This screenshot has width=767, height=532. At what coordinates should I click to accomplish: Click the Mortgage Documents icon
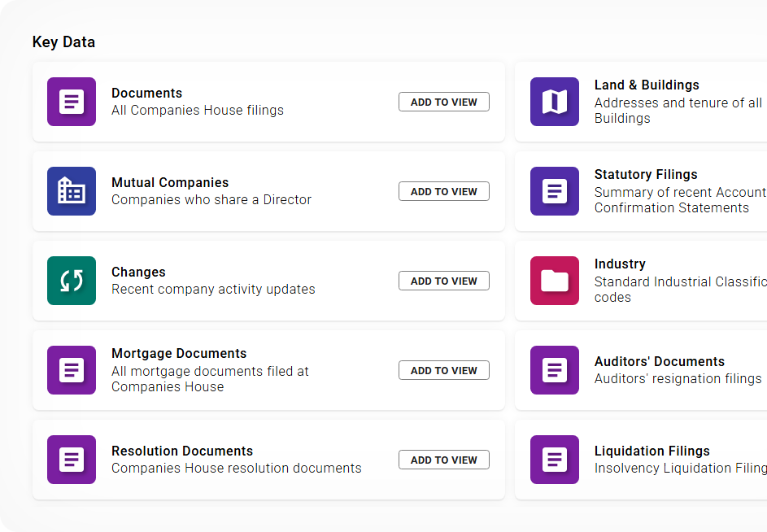point(72,370)
